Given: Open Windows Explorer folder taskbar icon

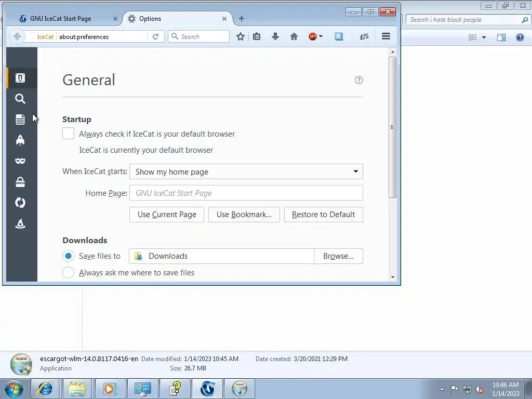Looking at the screenshot, I should (x=77, y=389).
